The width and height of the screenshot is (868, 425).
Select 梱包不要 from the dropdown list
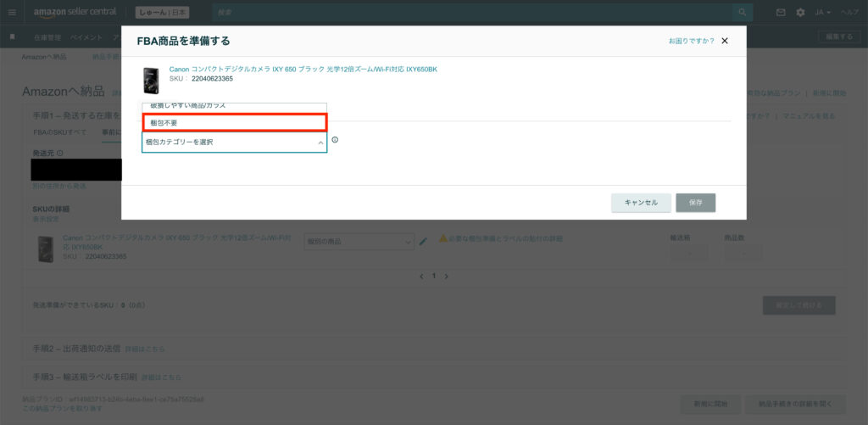click(x=235, y=122)
